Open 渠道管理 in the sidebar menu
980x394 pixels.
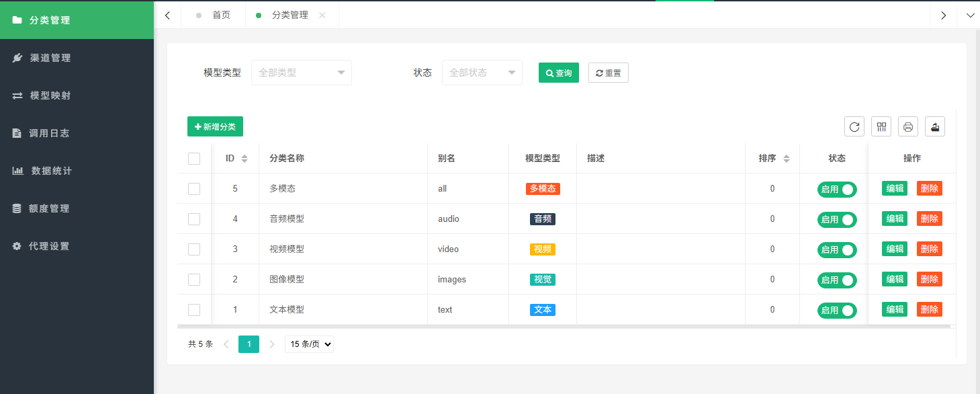click(77, 58)
